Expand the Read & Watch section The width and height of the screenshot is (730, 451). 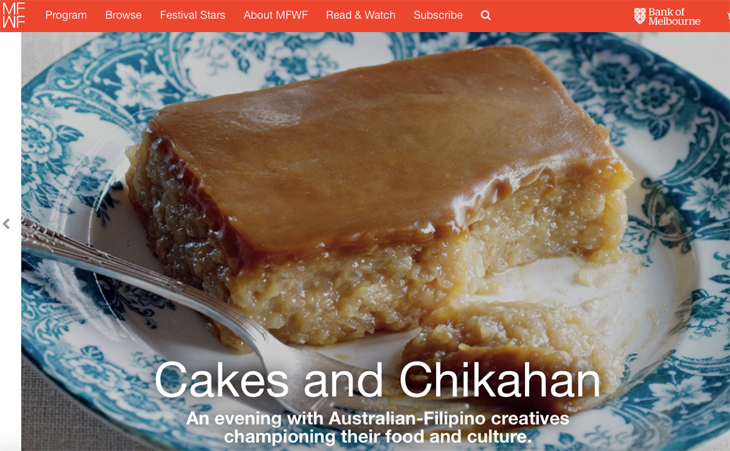361,15
